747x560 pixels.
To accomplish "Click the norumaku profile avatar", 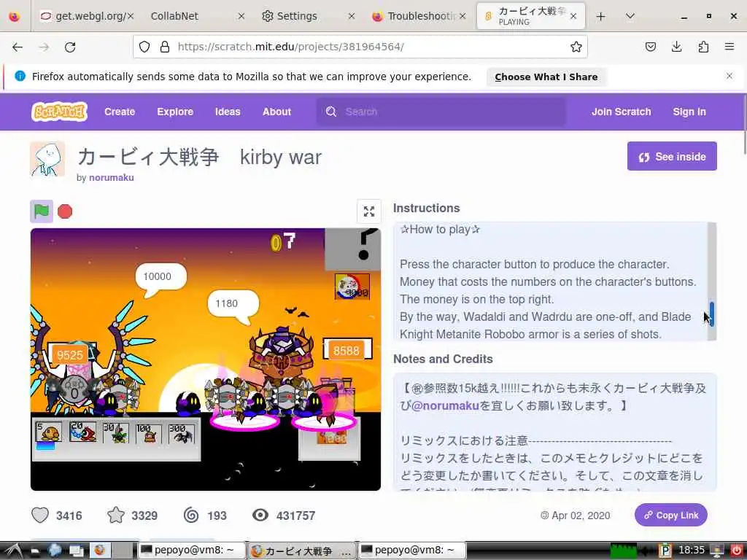I will 47,159.
